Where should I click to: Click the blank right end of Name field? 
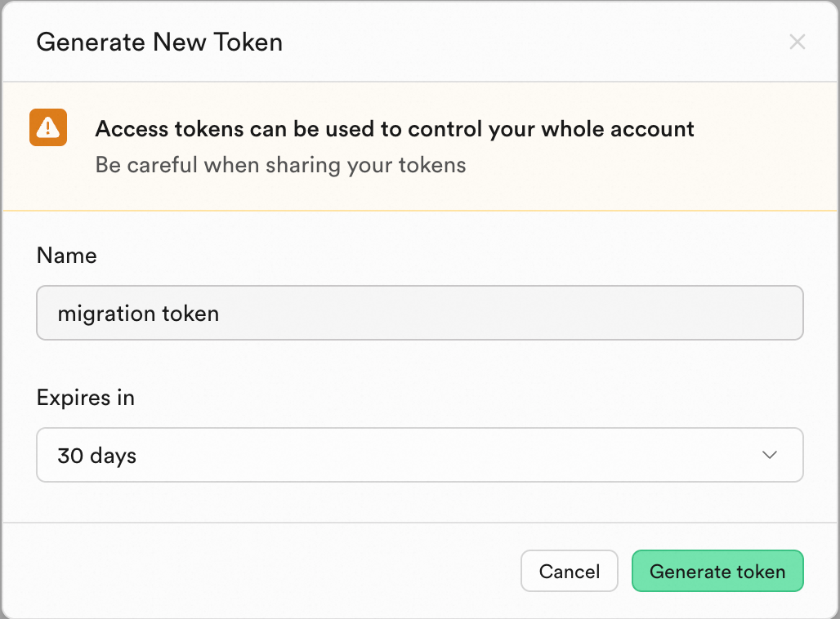tap(695, 313)
